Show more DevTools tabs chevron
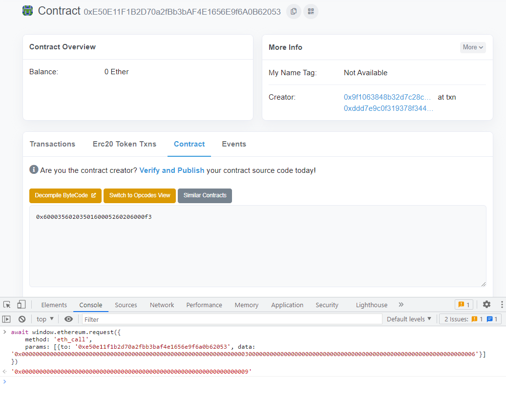 [401, 305]
